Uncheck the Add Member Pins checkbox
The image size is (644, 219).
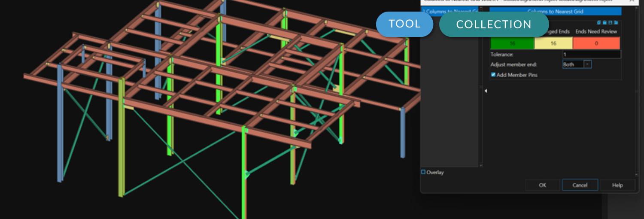[493, 75]
